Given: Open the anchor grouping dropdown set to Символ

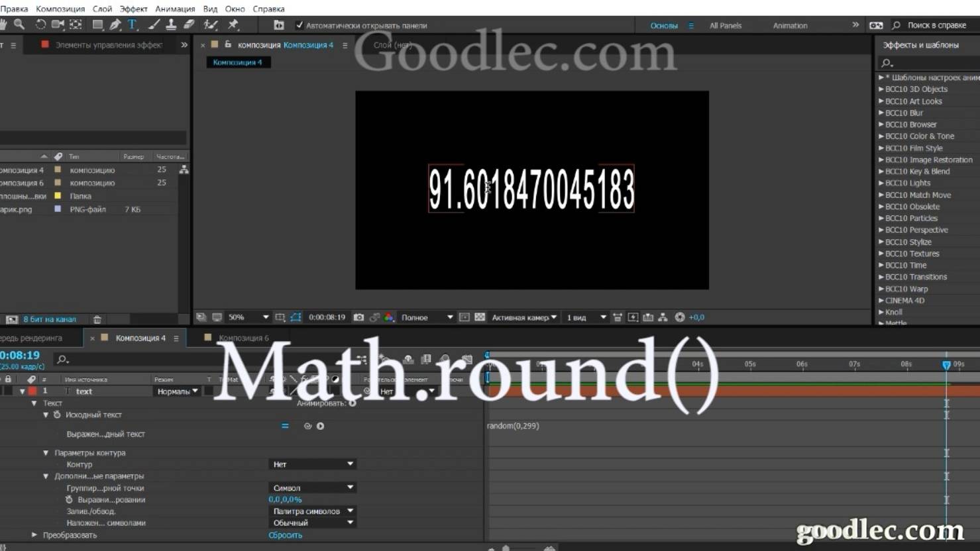Looking at the screenshot, I should point(313,487).
